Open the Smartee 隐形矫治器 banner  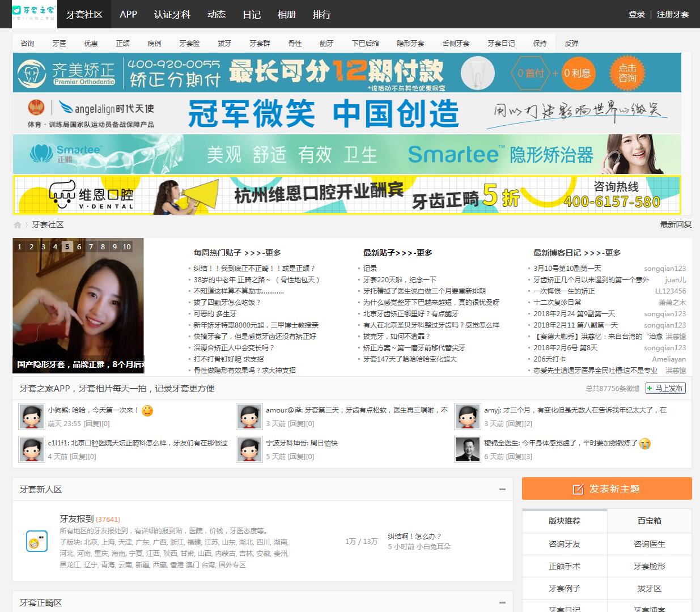(347, 154)
